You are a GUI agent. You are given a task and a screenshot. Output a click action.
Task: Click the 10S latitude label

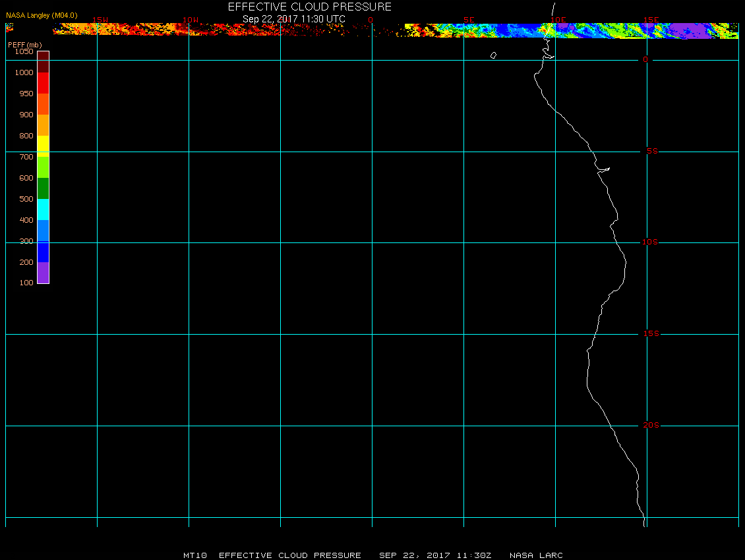click(650, 242)
